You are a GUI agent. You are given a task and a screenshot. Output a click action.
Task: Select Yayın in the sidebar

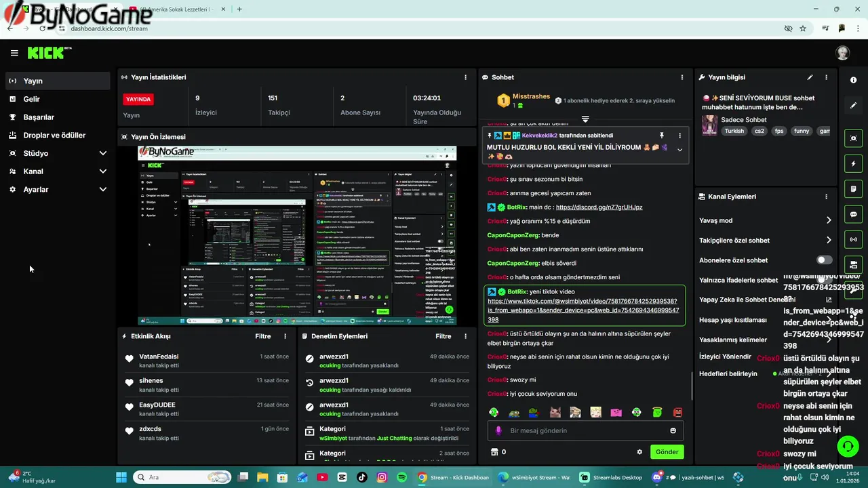point(58,81)
